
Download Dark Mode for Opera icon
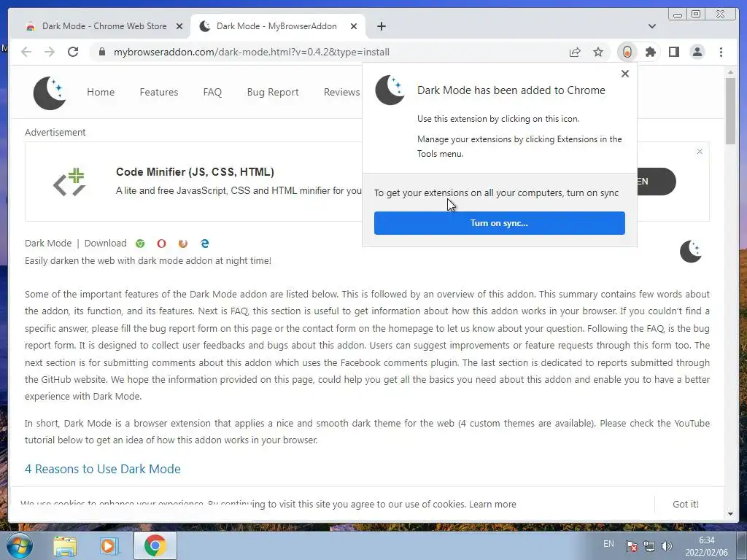click(x=161, y=244)
